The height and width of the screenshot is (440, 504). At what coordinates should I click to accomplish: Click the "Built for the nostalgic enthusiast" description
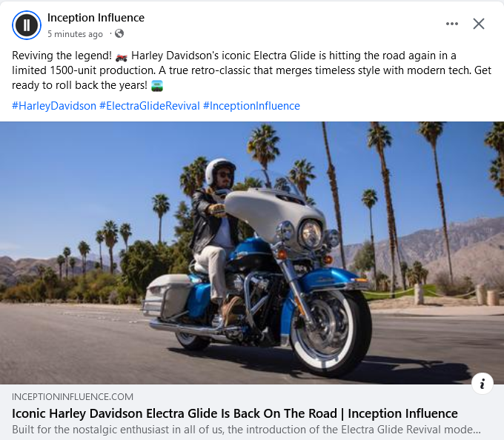pos(246,430)
